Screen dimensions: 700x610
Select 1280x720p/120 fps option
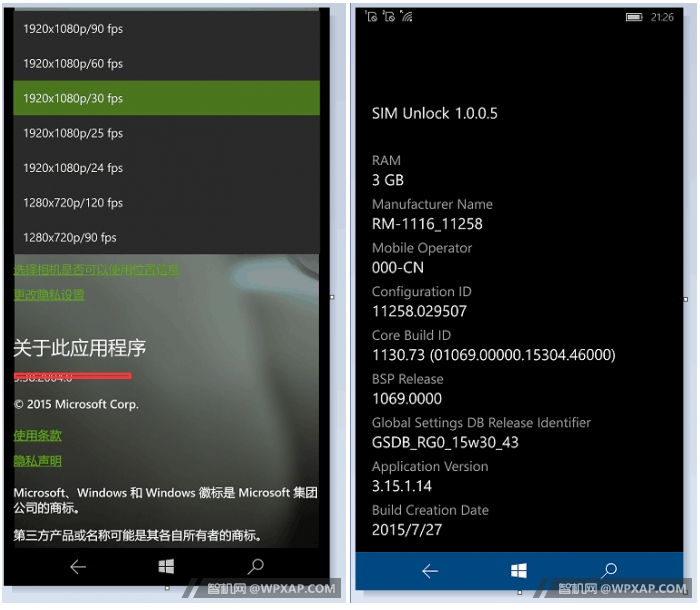tap(166, 203)
